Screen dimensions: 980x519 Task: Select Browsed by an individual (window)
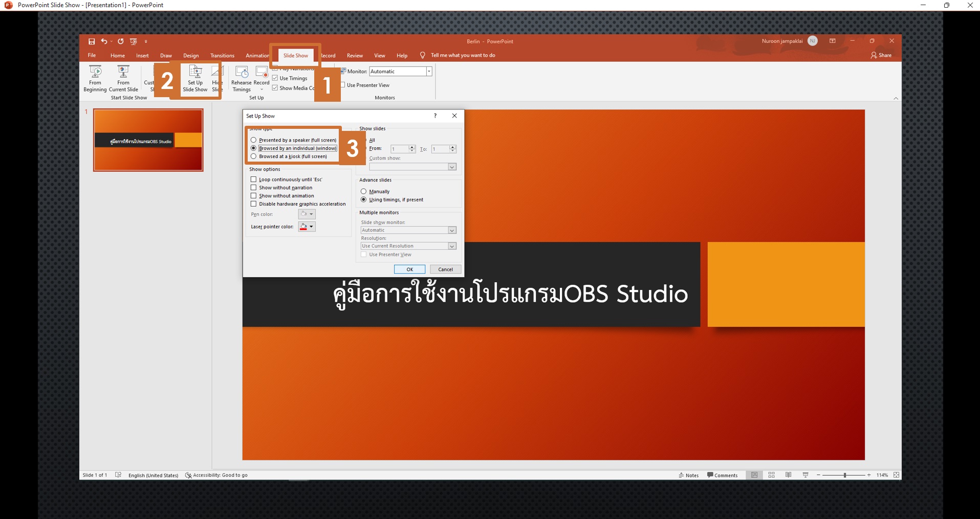pos(253,148)
